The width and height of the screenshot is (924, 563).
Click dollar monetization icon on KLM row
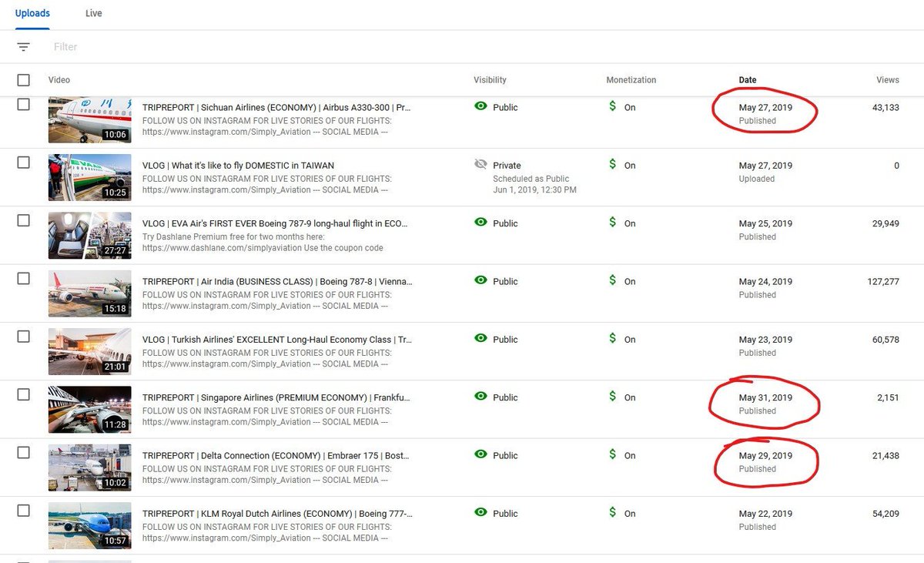[613, 512]
